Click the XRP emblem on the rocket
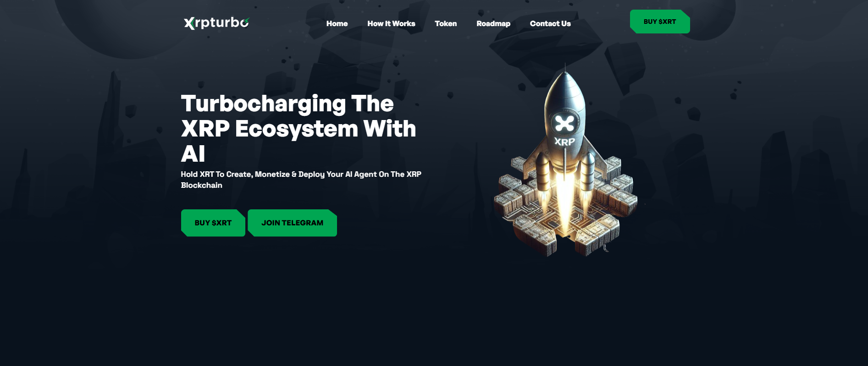The image size is (868, 366). tap(564, 123)
